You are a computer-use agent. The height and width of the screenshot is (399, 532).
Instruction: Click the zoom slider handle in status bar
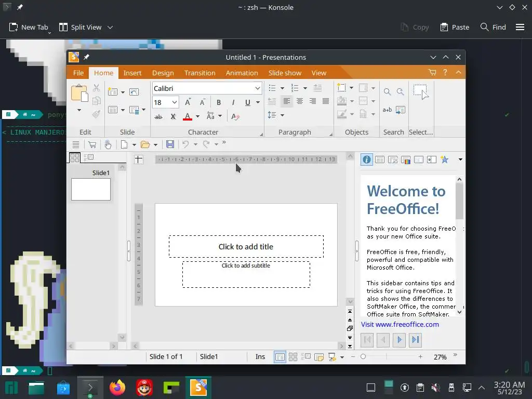[x=363, y=356]
